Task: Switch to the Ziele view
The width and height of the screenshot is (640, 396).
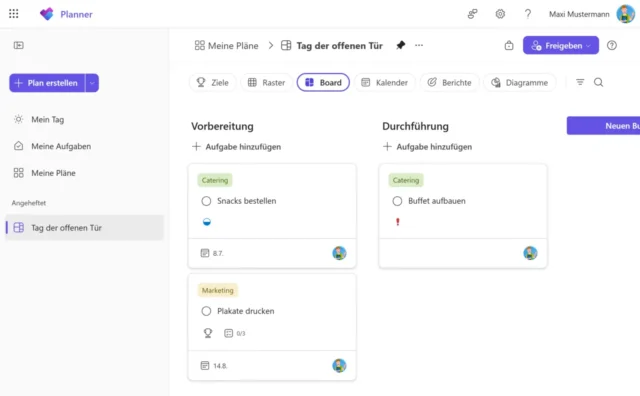Action: [x=213, y=82]
